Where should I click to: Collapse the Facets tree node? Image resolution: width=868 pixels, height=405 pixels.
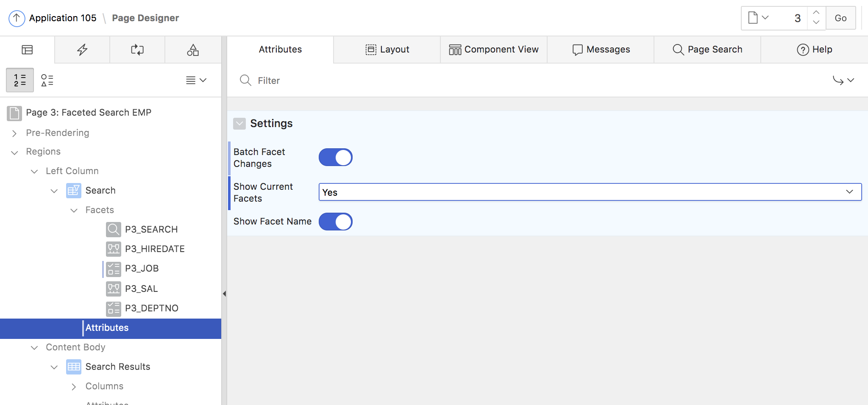74,210
